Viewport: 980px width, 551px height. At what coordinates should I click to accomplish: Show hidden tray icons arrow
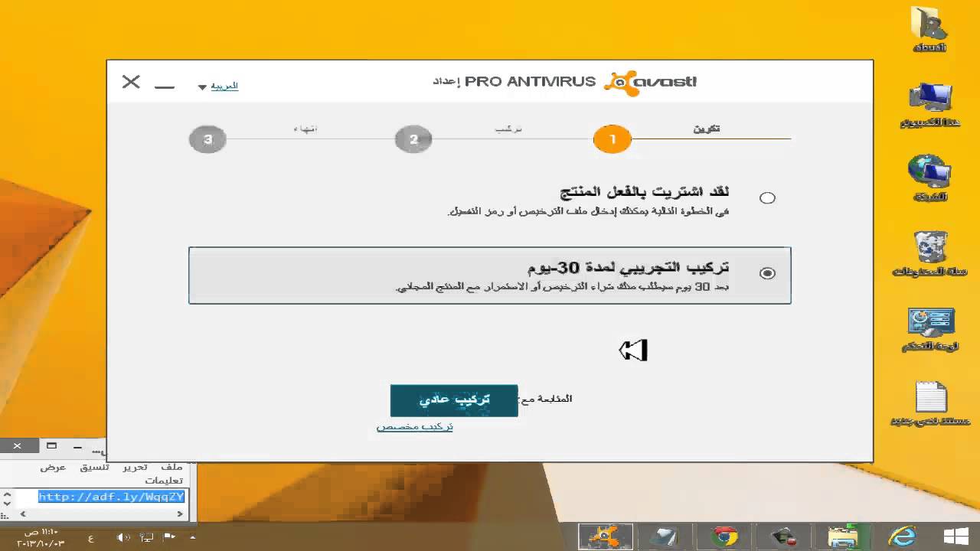pos(191,537)
